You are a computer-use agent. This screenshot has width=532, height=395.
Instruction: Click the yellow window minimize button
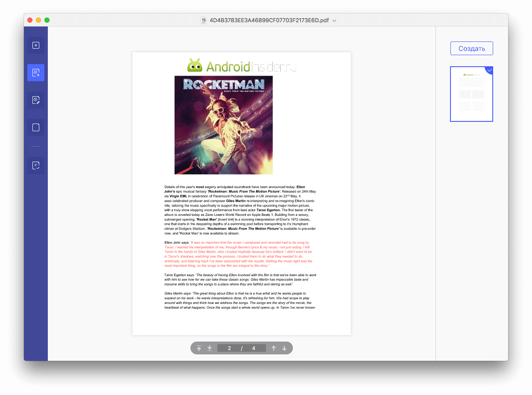point(38,20)
